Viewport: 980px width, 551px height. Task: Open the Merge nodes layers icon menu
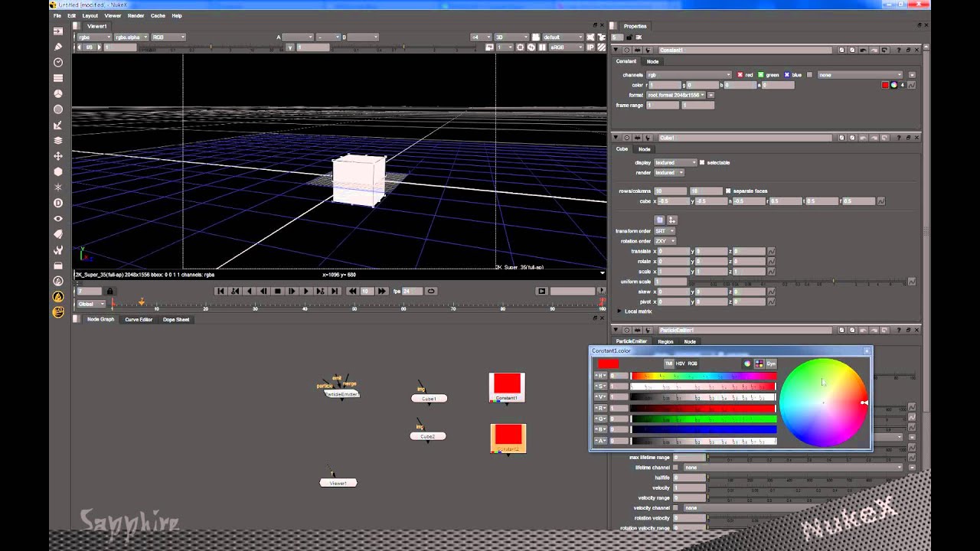pyautogui.click(x=58, y=141)
